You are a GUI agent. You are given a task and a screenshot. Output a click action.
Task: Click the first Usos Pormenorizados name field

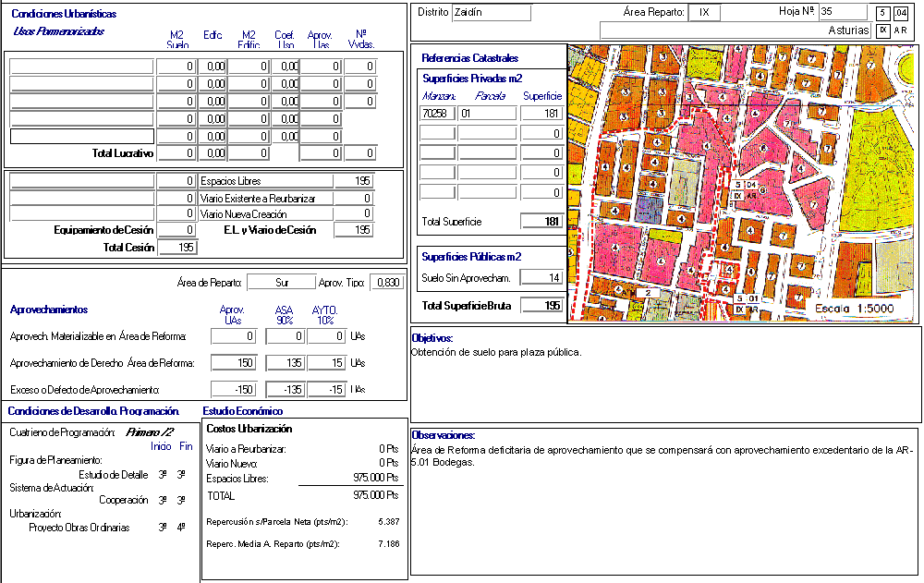click(81, 67)
